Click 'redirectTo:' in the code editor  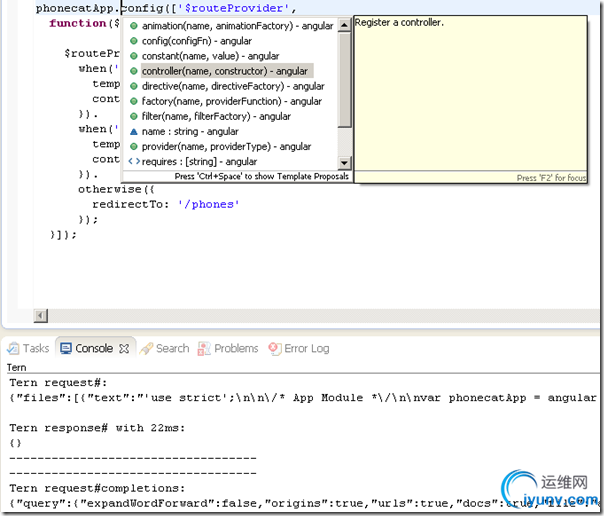tap(131, 204)
